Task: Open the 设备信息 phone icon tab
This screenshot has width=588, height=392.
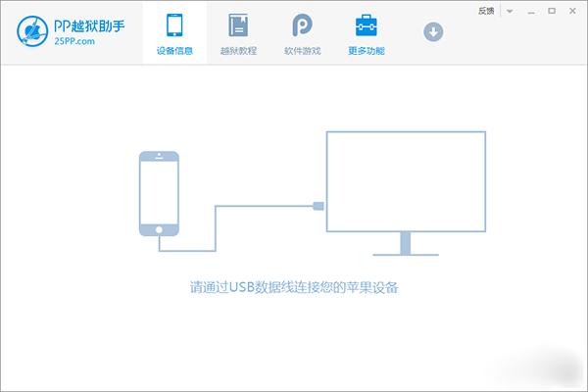Action: tap(174, 24)
